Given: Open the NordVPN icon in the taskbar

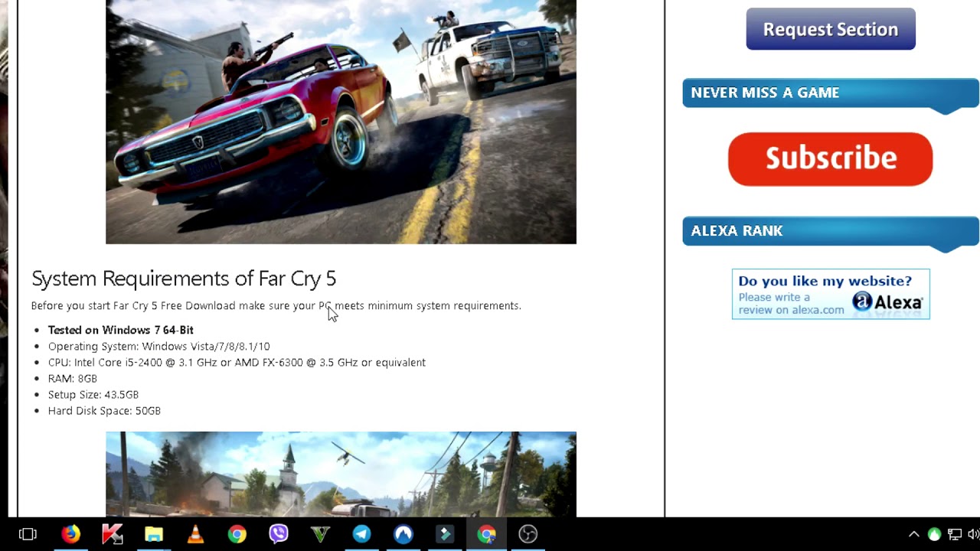Looking at the screenshot, I should [403, 534].
